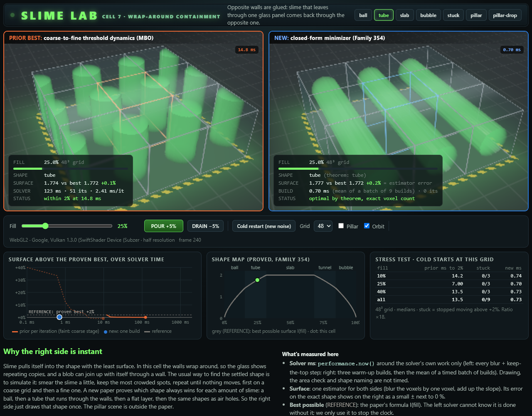Switch to the pillar-drop scene
Screen dimensions: 532x416
505,15
